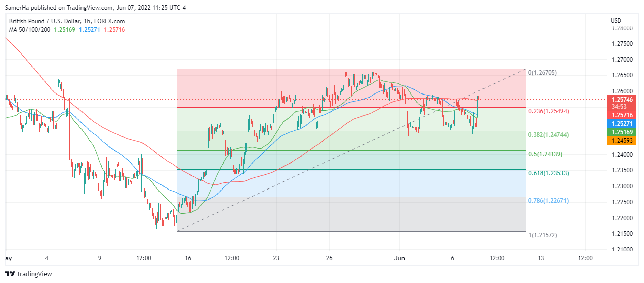The image size is (644, 283).
Task: Select the 0(1.26705) Fibonacci top label
Action: point(542,73)
